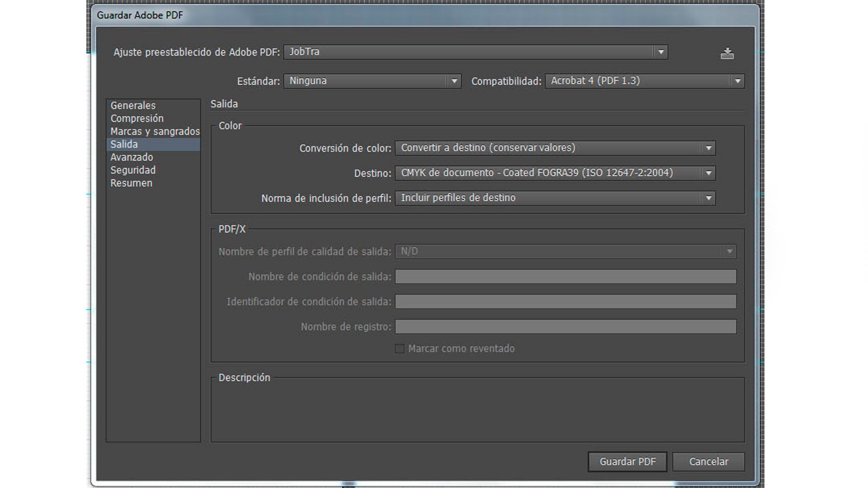This screenshot has width=868, height=488.
Task: Show the Resumen section
Action: coord(153,183)
